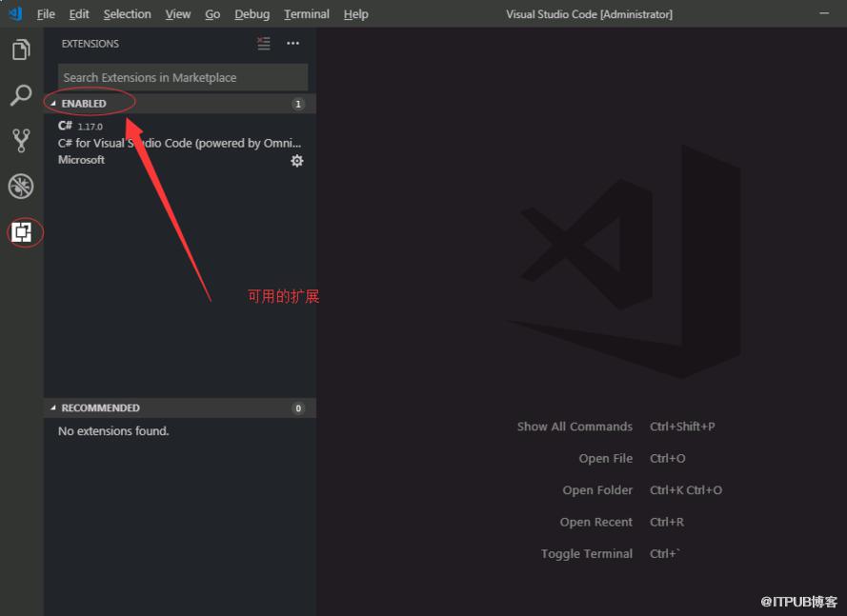This screenshot has height=616, width=847.
Task: Open the File menu
Action: click(x=46, y=14)
